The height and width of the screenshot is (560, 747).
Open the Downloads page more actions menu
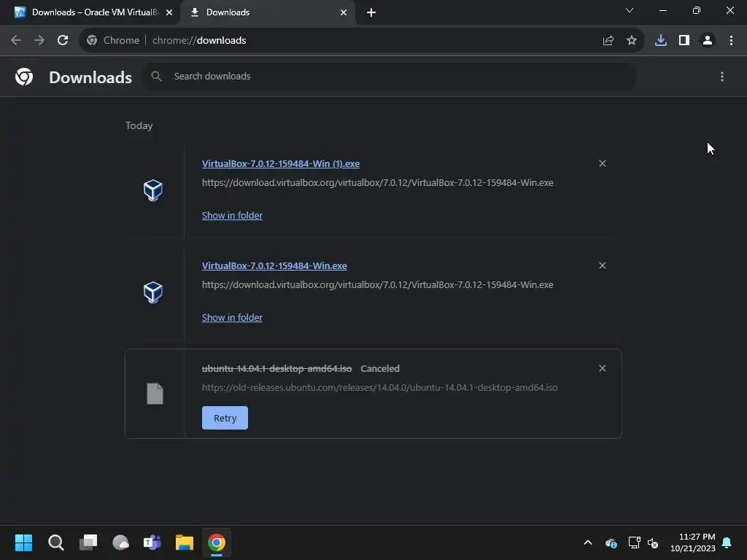[x=722, y=76]
